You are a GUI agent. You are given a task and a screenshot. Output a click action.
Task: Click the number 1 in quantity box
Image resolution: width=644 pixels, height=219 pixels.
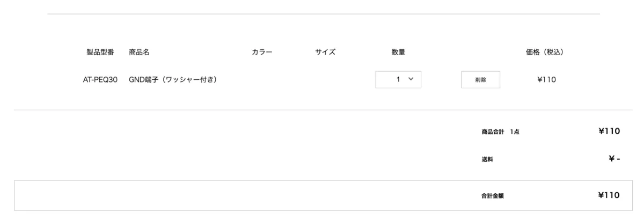point(399,79)
